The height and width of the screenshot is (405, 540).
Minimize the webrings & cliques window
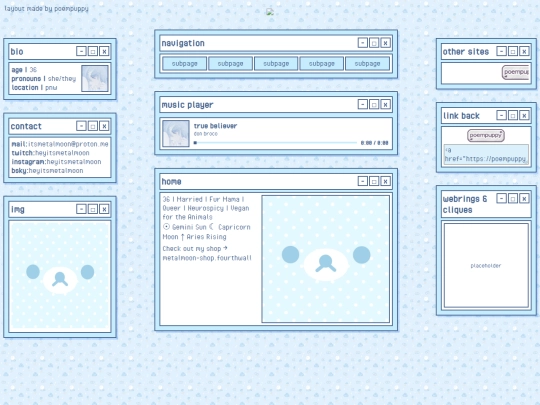[501, 198]
